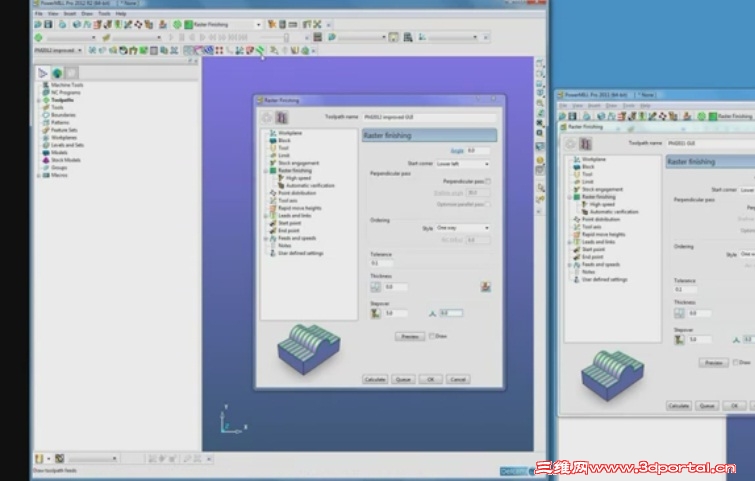
Task: Open the Help menu in PowerMILL 2012
Action: [121, 13]
